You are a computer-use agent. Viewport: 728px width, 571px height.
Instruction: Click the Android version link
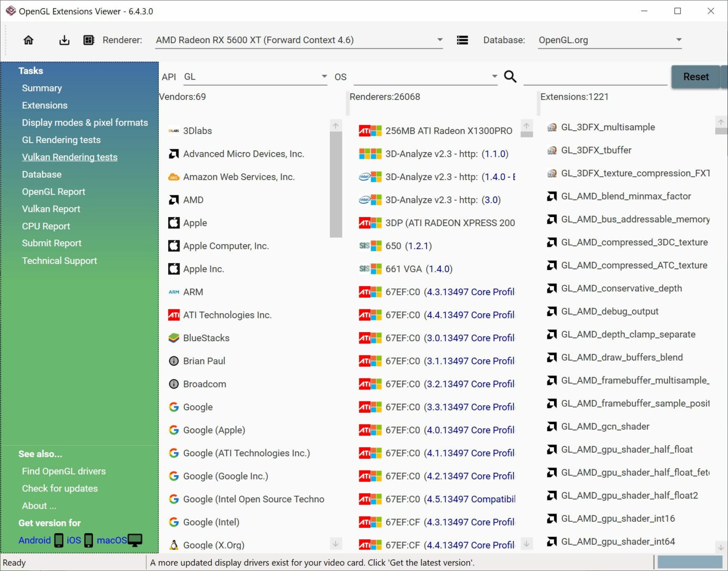coord(35,540)
